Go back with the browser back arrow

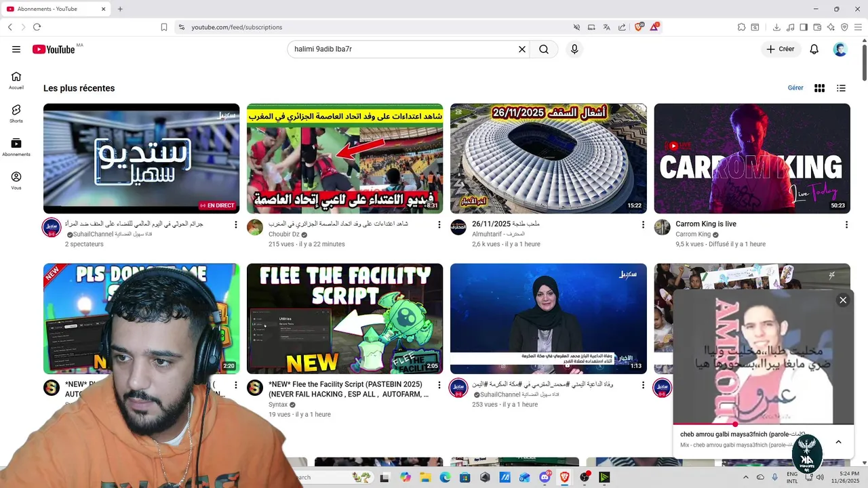click(9, 27)
